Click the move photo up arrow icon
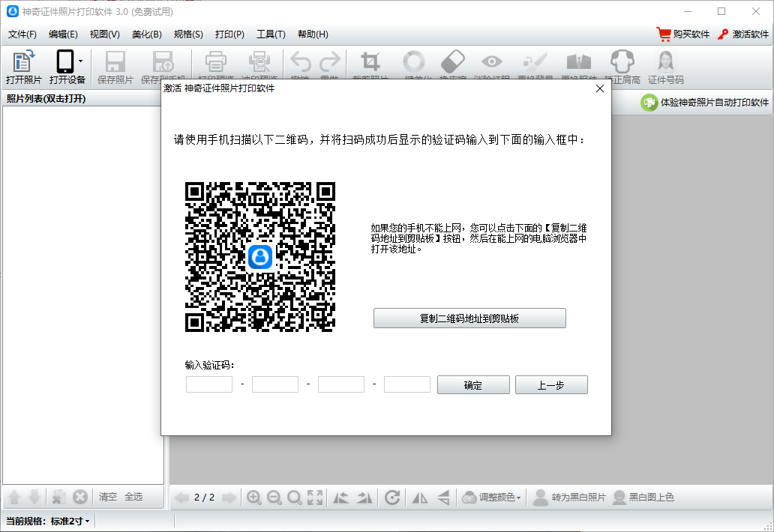This screenshot has width=774, height=532. point(14,497)
